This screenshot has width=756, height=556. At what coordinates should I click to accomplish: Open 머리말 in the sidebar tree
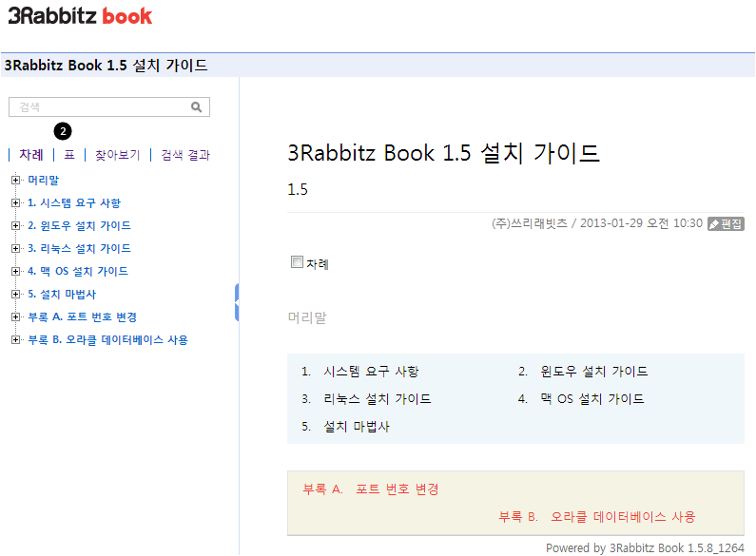click(x=44, y=181)
